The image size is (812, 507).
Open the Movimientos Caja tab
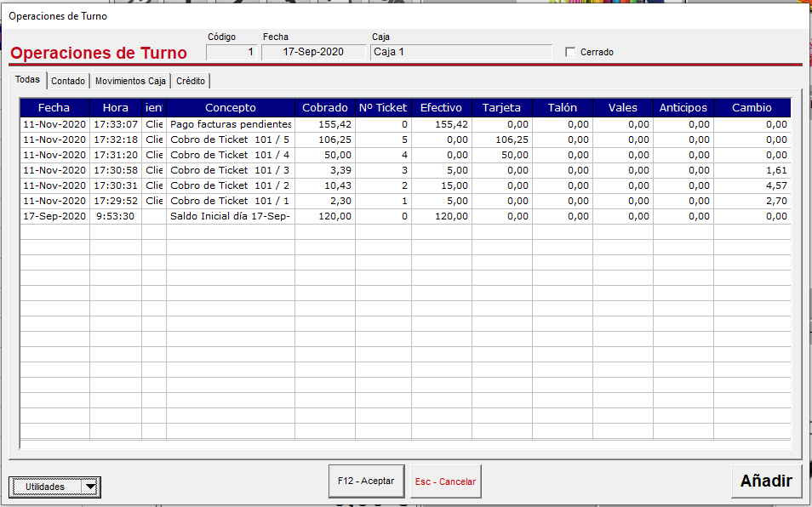pyautogui.click(x=130, y=81)
